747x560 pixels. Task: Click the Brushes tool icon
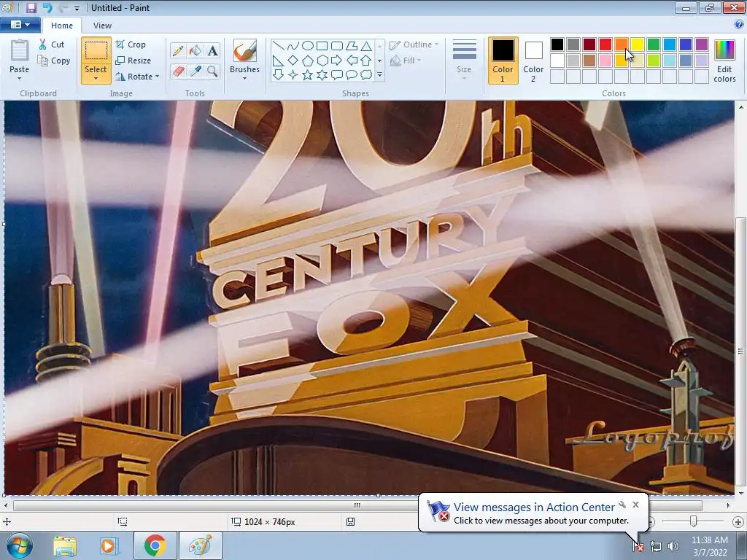pyautogui.click(x=245, y=50)
